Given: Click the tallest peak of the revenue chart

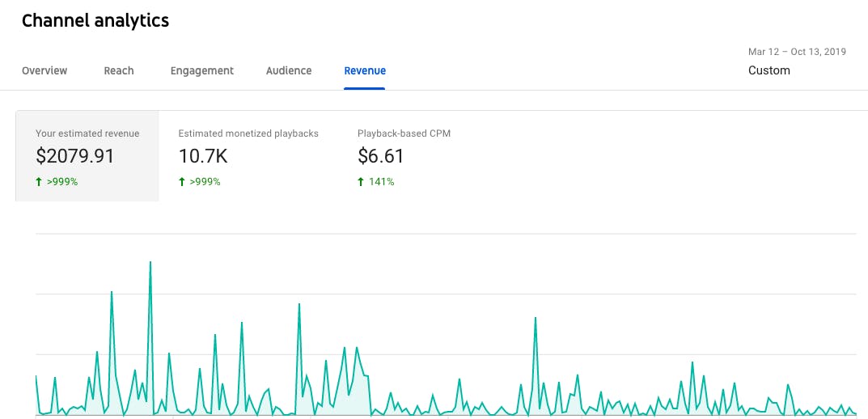Looking at the screenshot, I should click(x=150, y=262).
